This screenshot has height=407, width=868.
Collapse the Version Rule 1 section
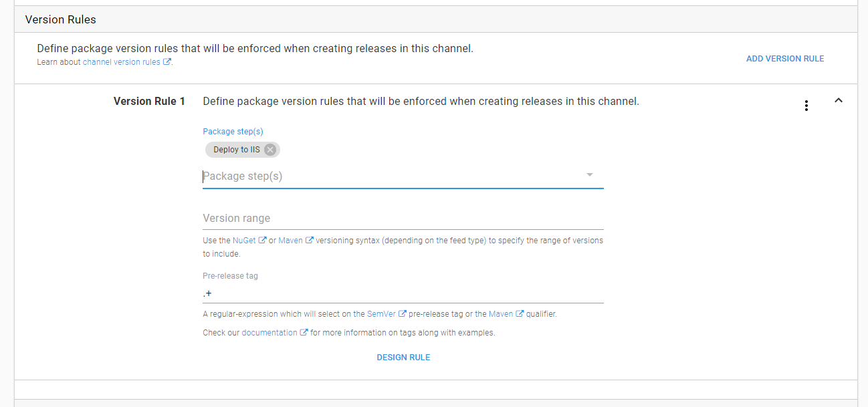[x=839, y=101]
